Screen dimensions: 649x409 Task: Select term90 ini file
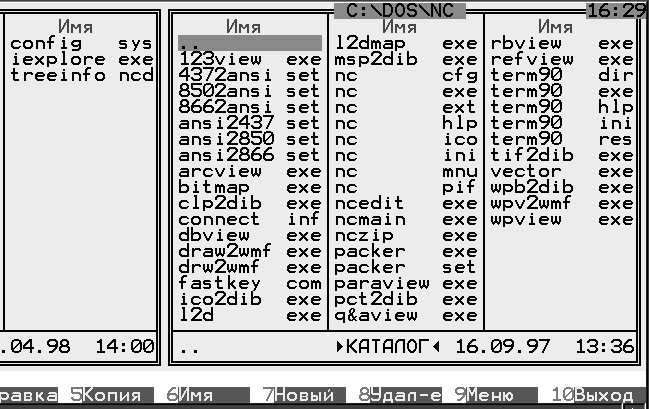(x=562, y=123)
